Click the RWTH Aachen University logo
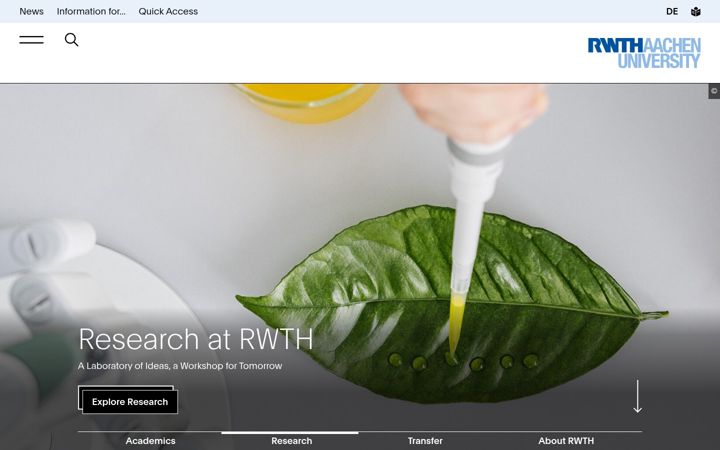720x450 pixels. coord(644,53)
